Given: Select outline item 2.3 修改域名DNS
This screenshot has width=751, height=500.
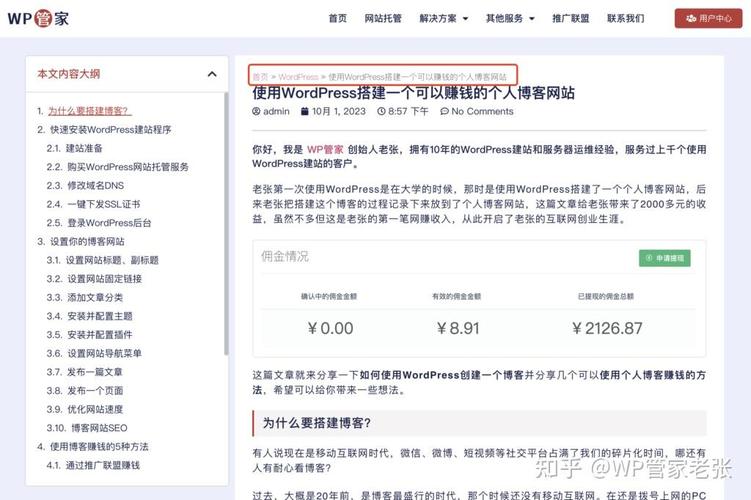Looking at the screenshot, I should tap(94, 185).
